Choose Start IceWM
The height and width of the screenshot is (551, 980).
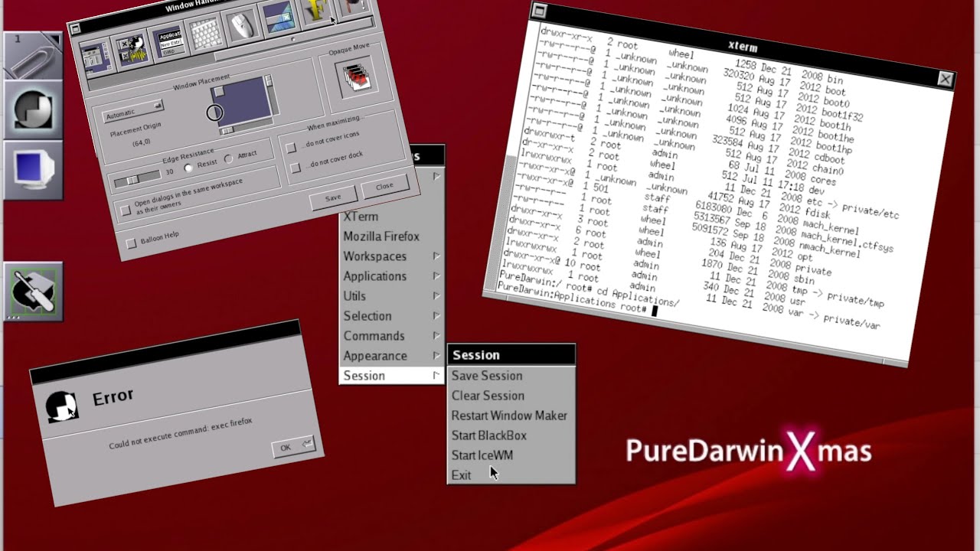tap(511, 455)
